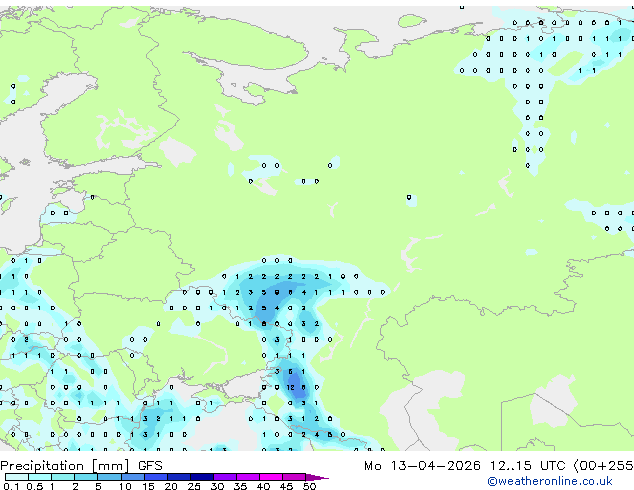Click the legend value label '35'
Screen dimensions: 634x490
pyautogui.click(x=240, y=486)
